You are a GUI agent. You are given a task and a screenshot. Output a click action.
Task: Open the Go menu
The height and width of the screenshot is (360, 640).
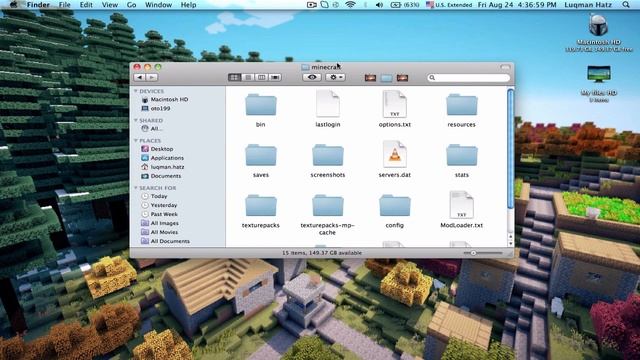point(131,5)
